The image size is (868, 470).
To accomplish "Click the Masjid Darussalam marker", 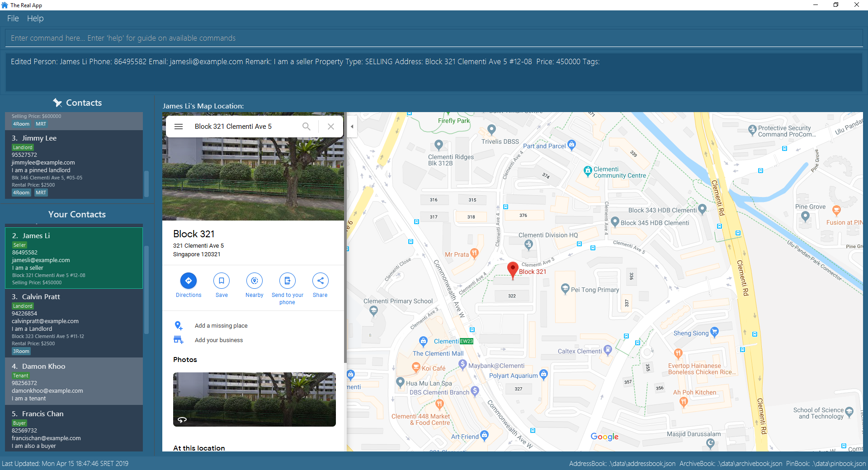I will point(710,444).
